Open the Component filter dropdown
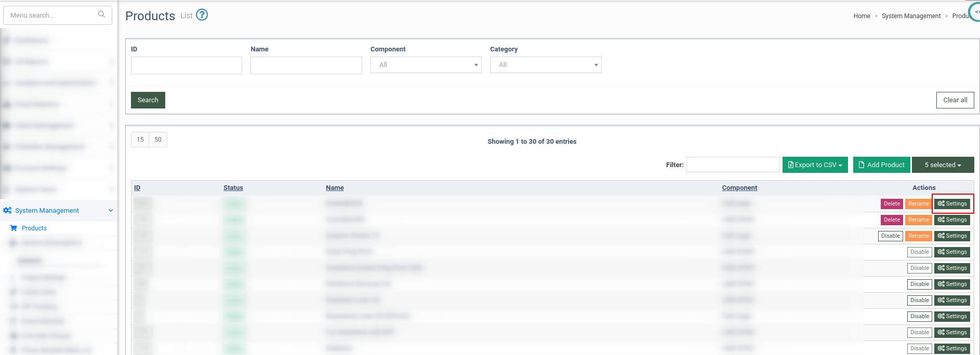 [426, 65]
